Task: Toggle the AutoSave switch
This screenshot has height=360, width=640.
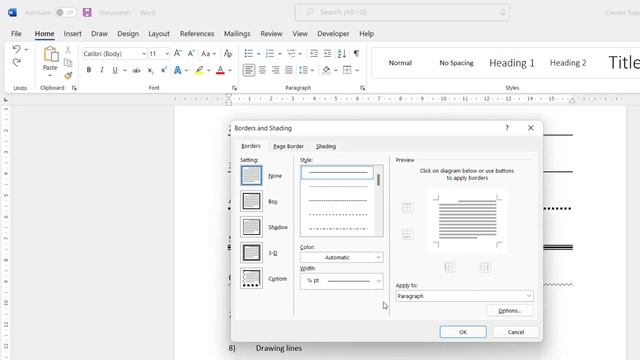Action: point(65,13)
